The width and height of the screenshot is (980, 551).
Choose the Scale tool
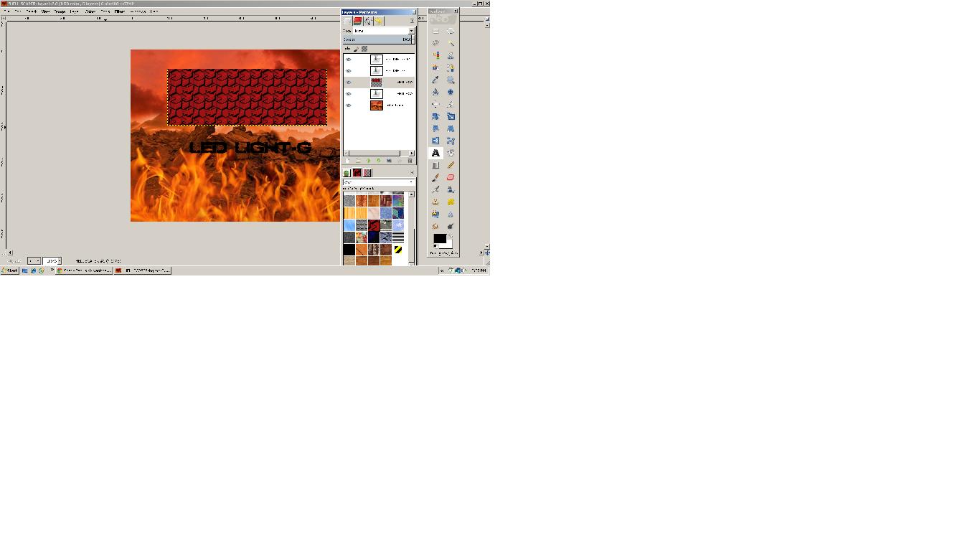point(451,116)
